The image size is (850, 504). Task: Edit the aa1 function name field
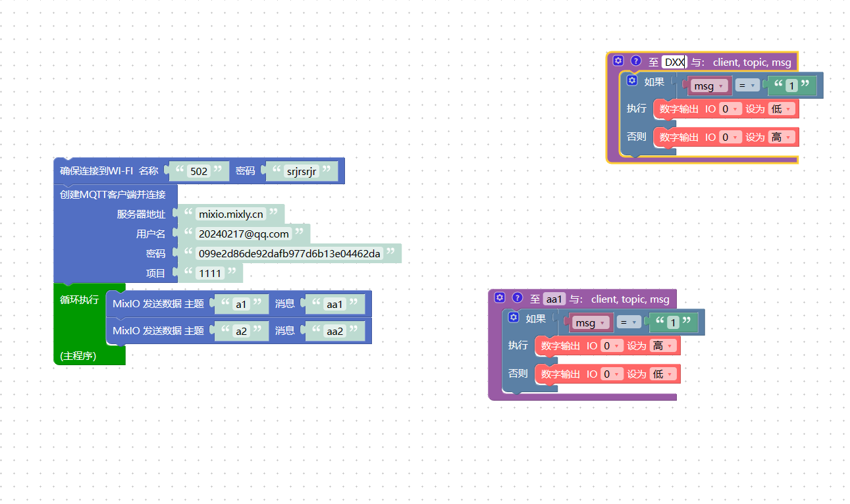[554, 299]
